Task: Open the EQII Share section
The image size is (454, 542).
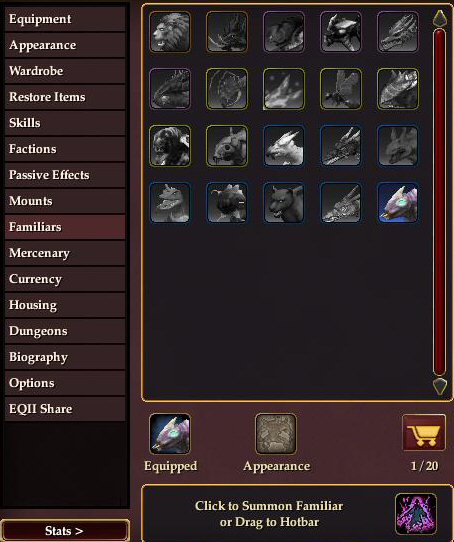Action: click(x=65, y=409)
